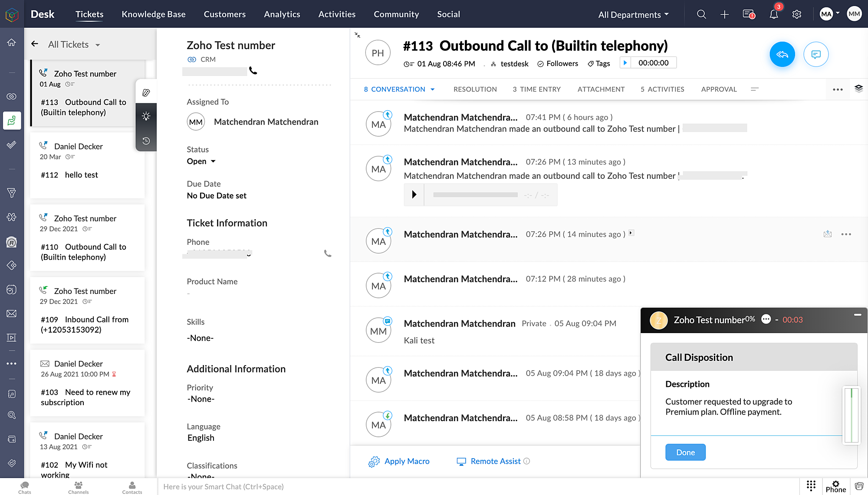The image size is (868, 495).
Task: Open the All Departments dropdown
Action: [x=633, y=14]
